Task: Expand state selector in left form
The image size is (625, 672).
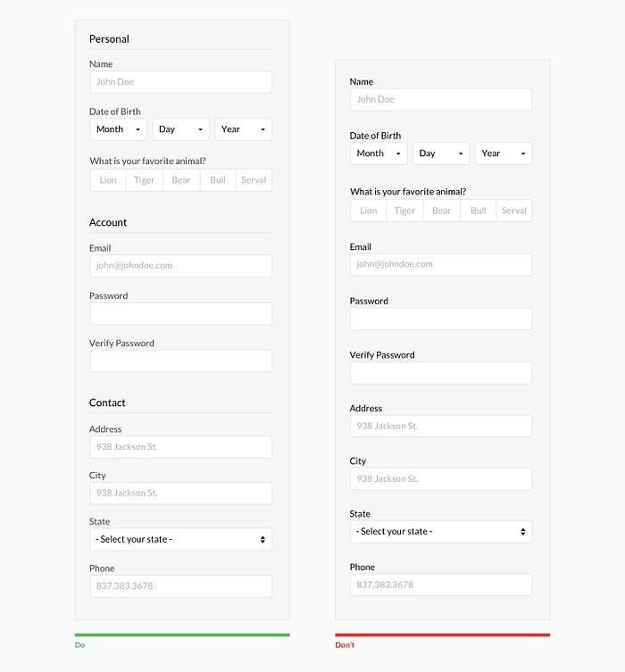Action: 181,540
